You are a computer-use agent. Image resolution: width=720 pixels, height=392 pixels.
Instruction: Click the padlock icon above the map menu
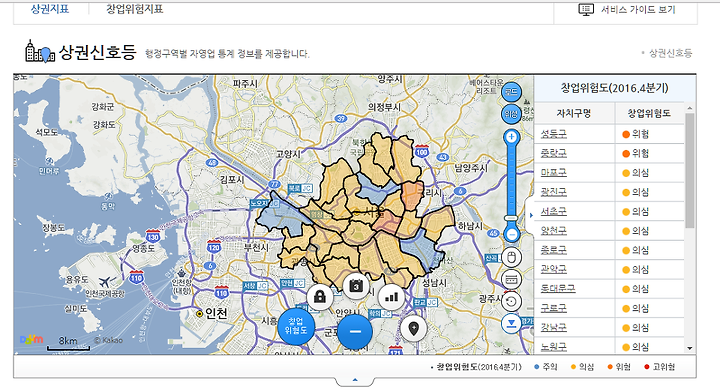pyautogui.click(x=320, y=297)
